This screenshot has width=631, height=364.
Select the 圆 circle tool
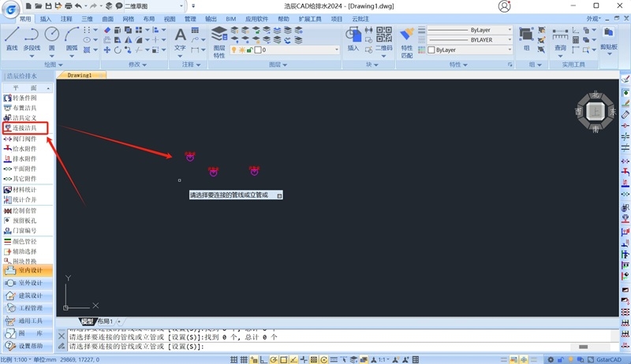point(51,39)
